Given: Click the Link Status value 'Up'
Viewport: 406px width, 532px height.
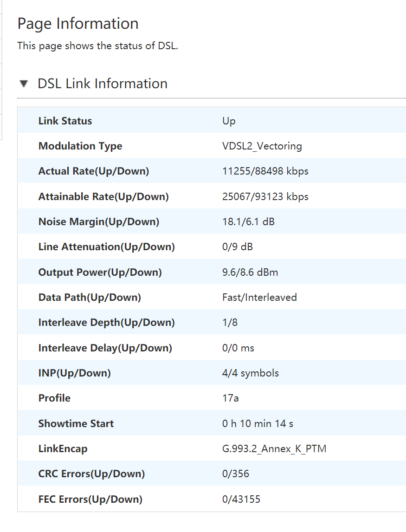Looking at the screenshot, I should click(229, 121).
